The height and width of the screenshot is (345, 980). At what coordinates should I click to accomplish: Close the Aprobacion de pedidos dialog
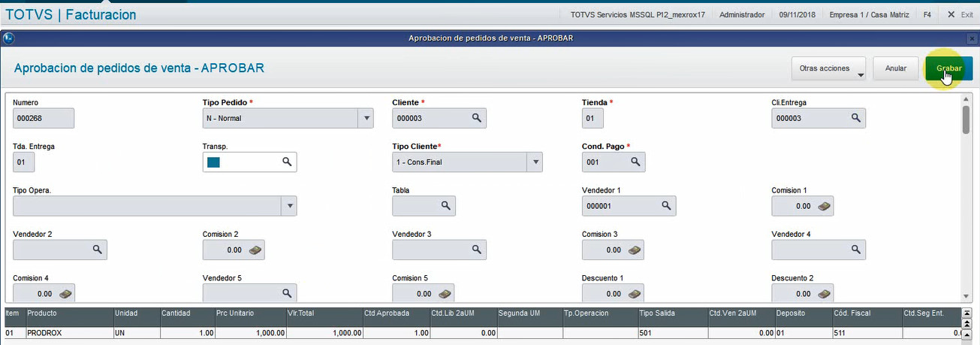pyautogui.click(x=972, y=38)
